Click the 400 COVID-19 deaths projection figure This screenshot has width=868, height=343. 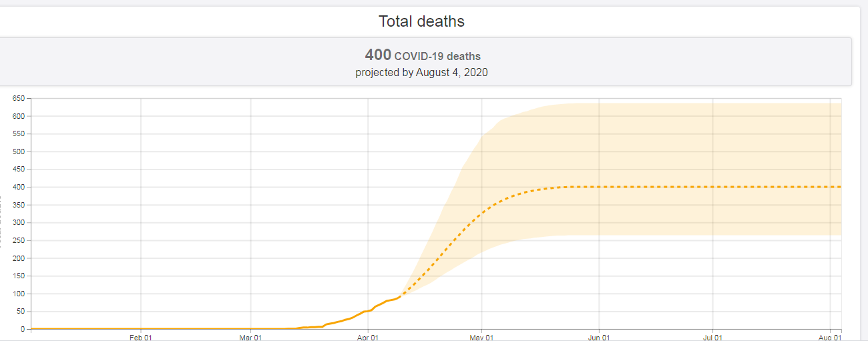(x=422, y=55)
